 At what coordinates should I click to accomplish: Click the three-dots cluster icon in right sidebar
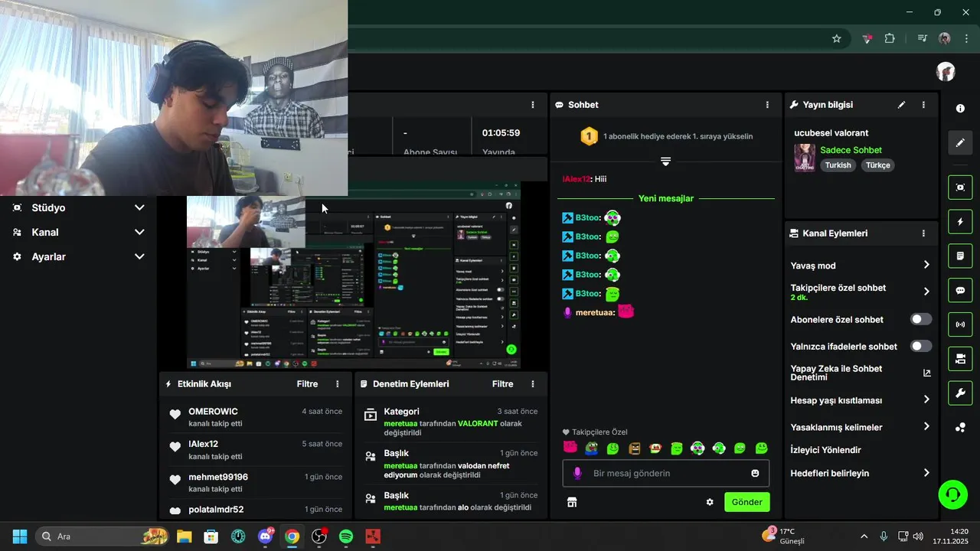coord(960,428)
